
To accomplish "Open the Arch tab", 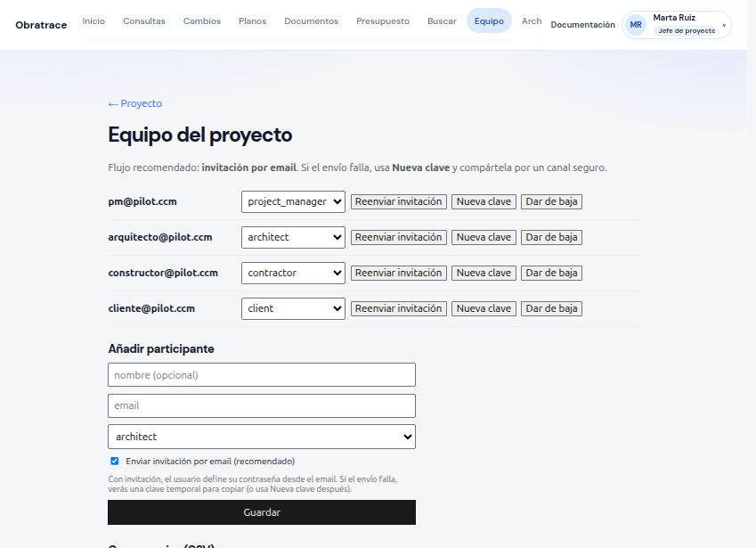I will [x=532, y=21].
